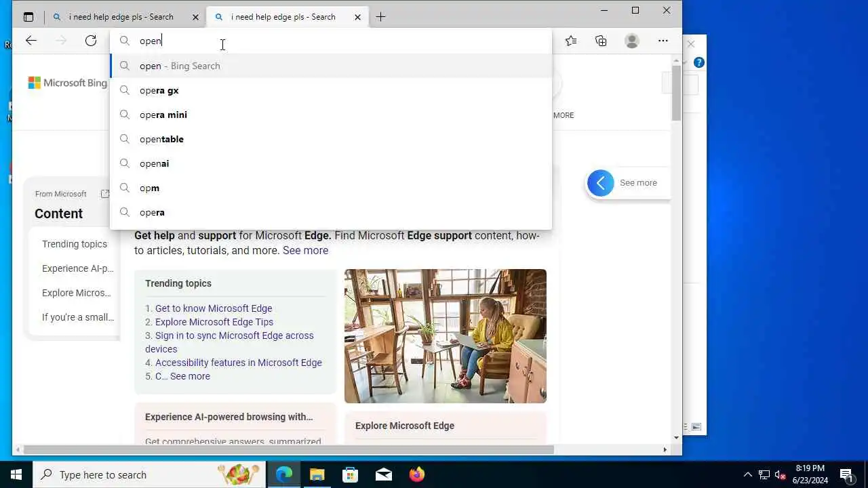Click the woman with laptop image
The image size is (868, 488).
(x=446, y=336)
